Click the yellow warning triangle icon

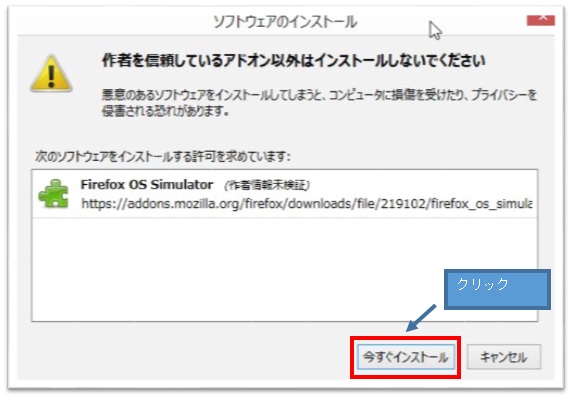pos(51,74)
